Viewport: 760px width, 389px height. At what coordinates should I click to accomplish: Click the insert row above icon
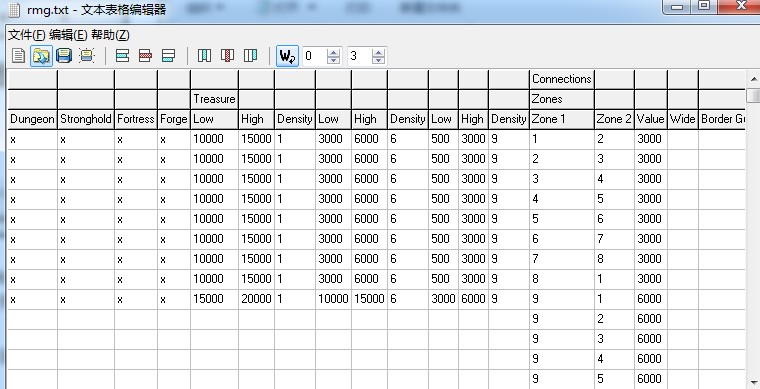click(123, 56)
